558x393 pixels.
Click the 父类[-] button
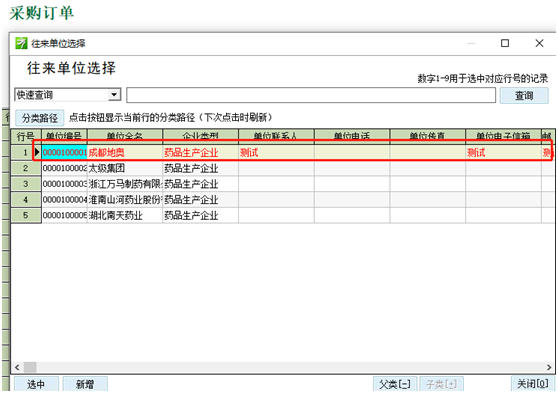point(395,384)
